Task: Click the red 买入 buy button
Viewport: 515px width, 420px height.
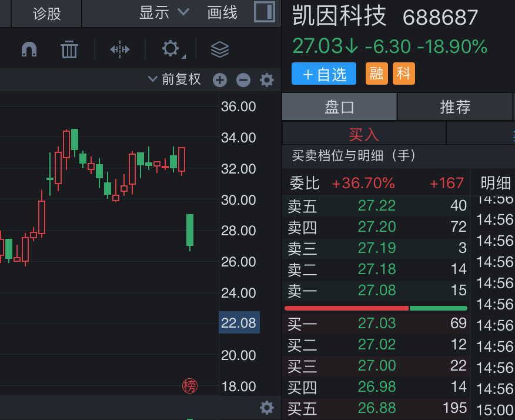Action: tap(364, 134)
